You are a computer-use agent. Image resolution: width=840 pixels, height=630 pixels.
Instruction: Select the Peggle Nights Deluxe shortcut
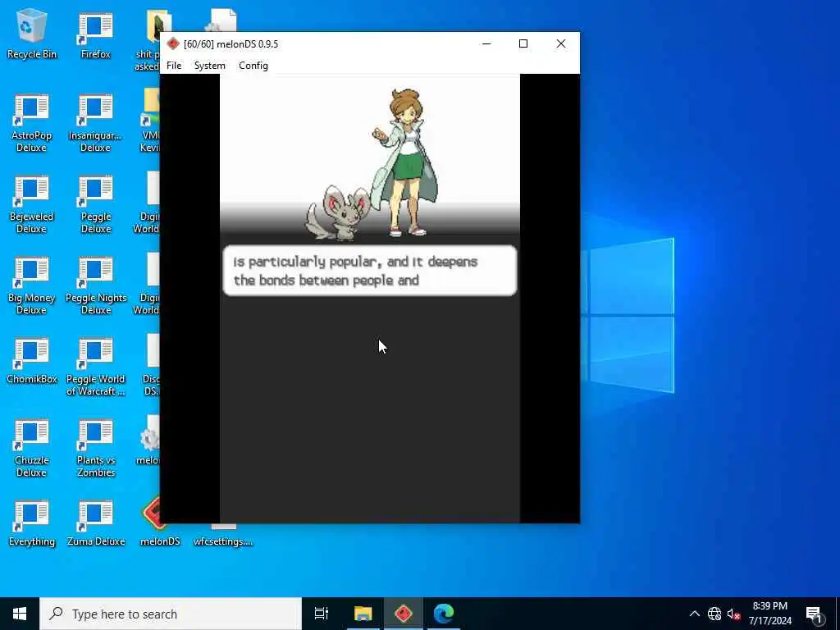pyautogui.click(x=96, y=285)
